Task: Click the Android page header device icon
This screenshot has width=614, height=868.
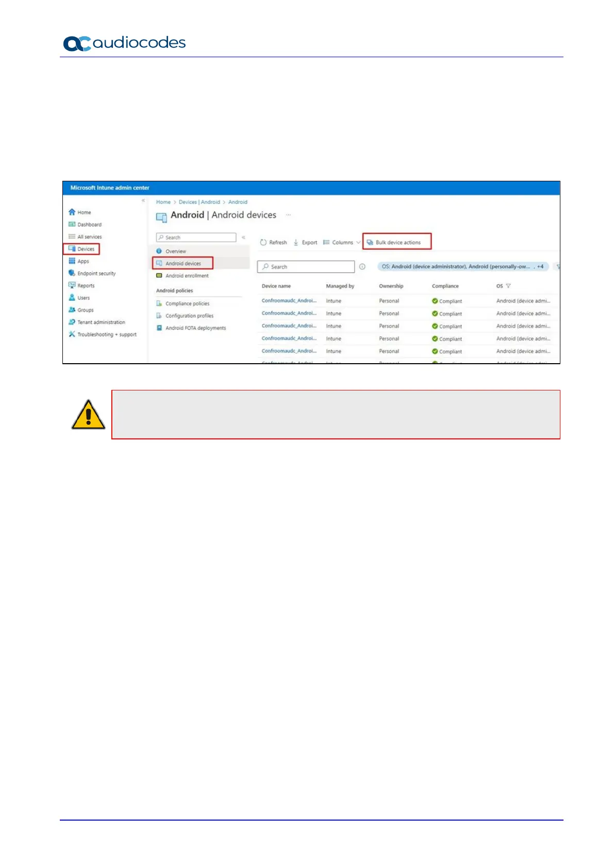Action: (161, 217)
